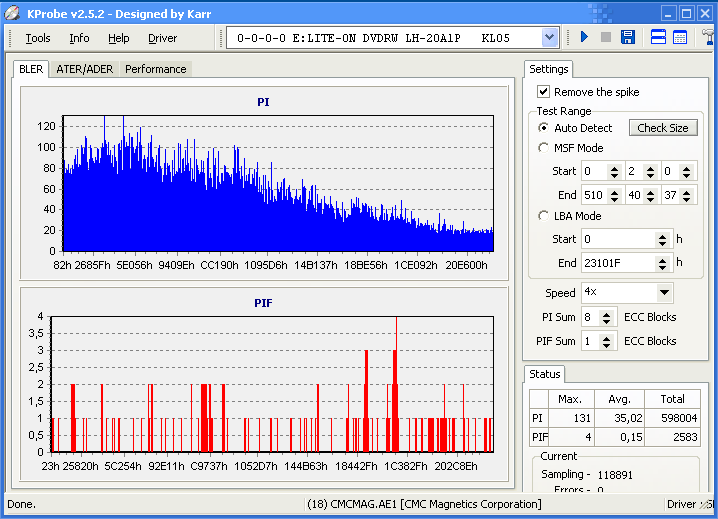Screen dimensions: 718x519
Task: Save results using the floppy disk icon
Action: click(628, 38)
